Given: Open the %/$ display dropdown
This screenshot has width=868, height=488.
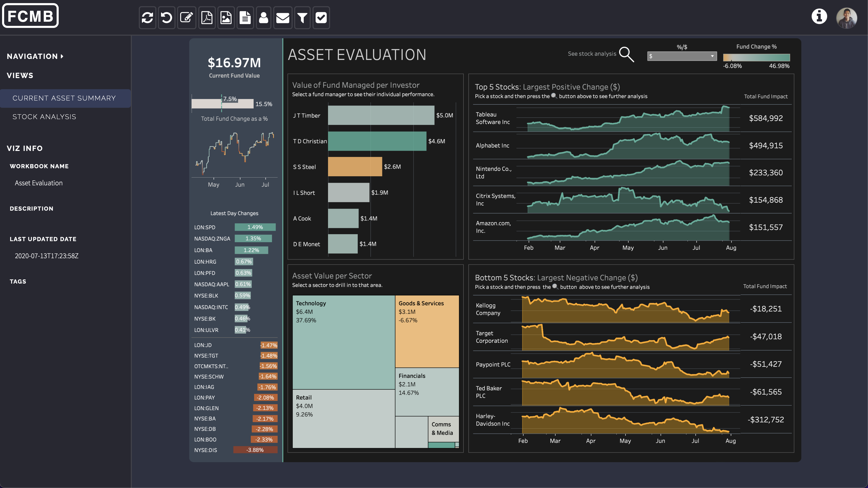Looking at the screenshot, I should coord(682,56).
